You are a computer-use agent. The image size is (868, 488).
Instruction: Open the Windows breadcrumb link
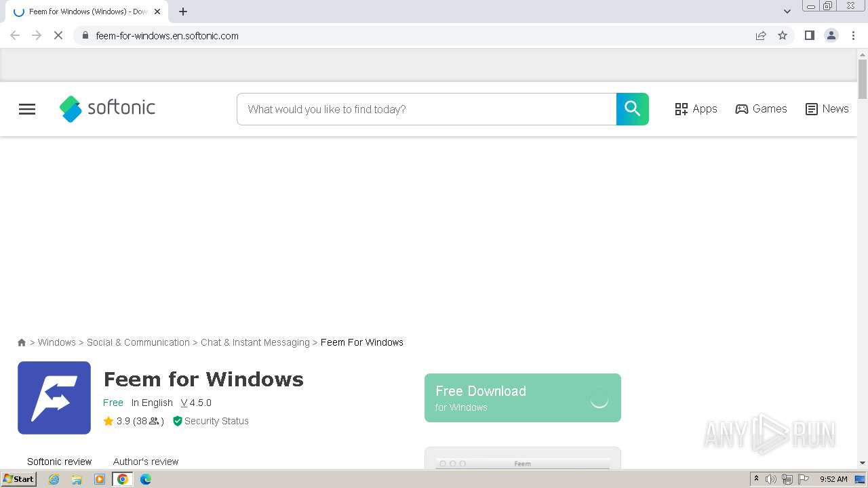coord(57,342)
